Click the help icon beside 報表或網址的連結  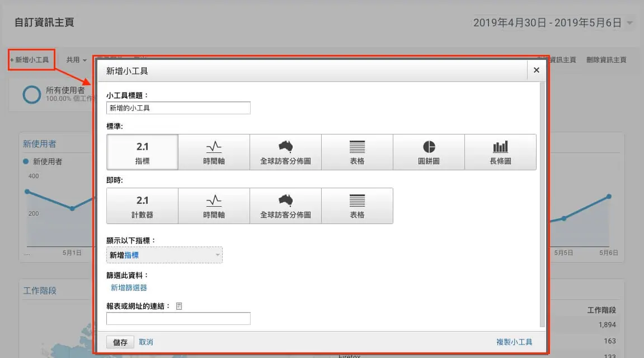[179, 306]
